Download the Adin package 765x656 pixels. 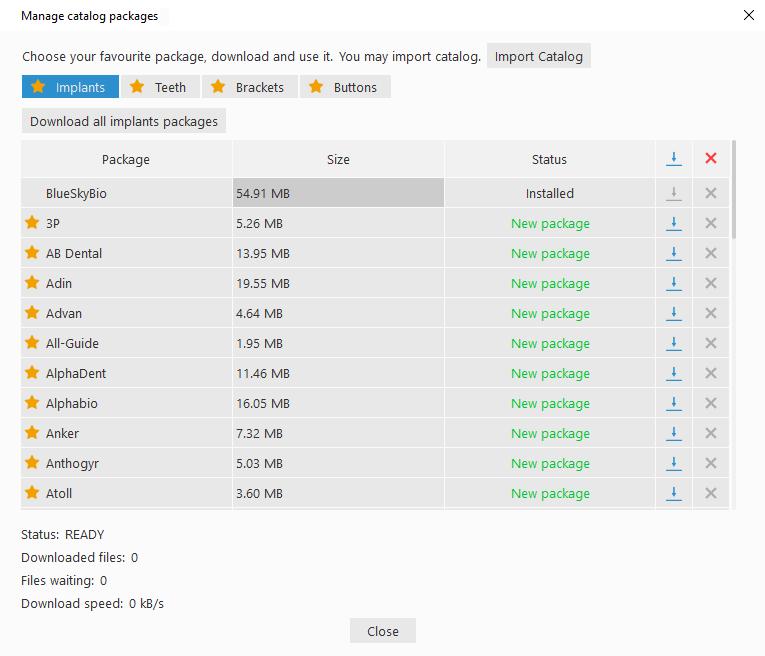[x=674, y=283]
